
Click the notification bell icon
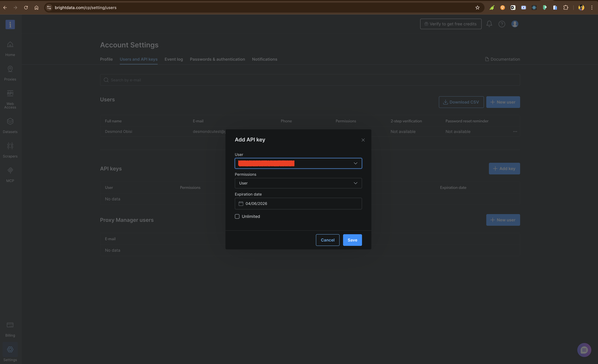pos(489,24)
